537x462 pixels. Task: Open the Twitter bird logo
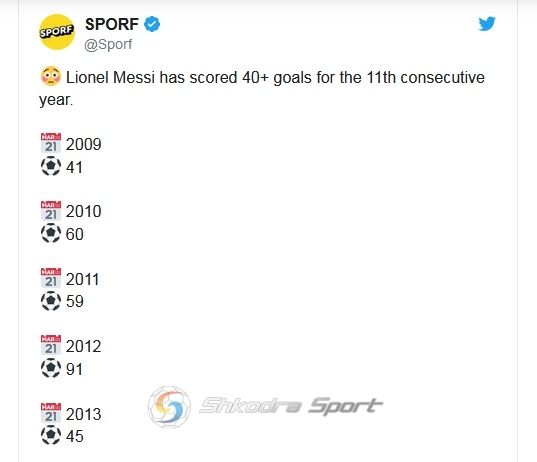pyautogui.click(x=487, y=24)
